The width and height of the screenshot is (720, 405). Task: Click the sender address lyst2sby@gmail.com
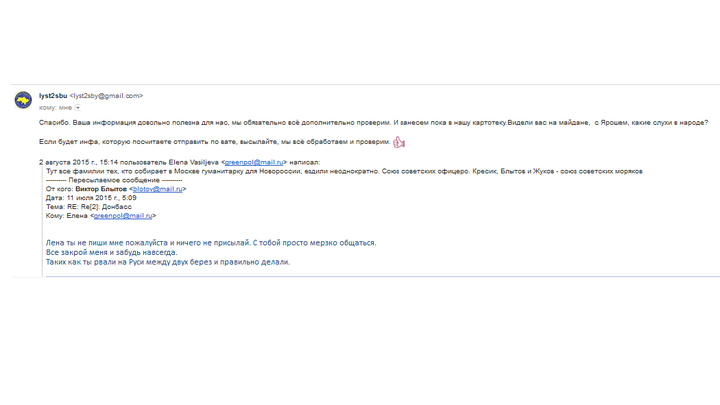point(107,96)
